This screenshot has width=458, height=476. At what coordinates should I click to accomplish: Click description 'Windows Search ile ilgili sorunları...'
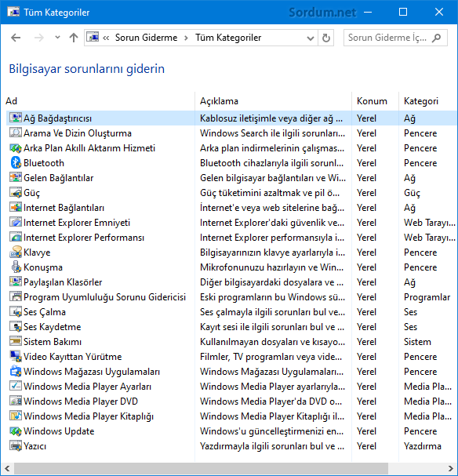coord(273,133)
